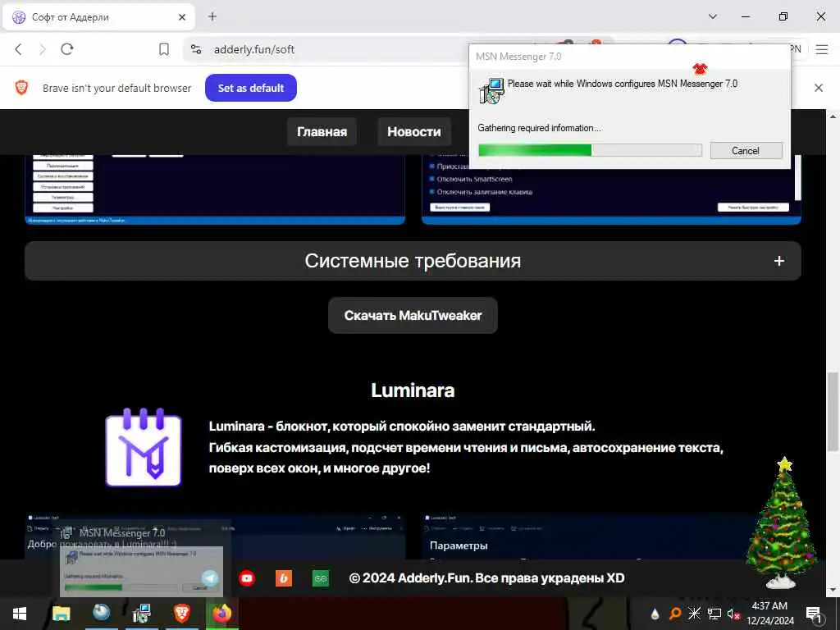Reload the adderly.fun page
This screenshot has height=630, width=840.
(x=67, y=49)
